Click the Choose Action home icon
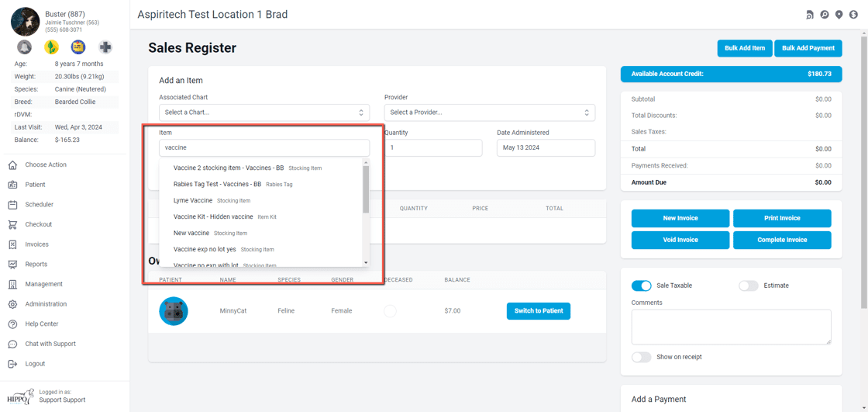Screen dimensions: 868x412 (12, 164)
